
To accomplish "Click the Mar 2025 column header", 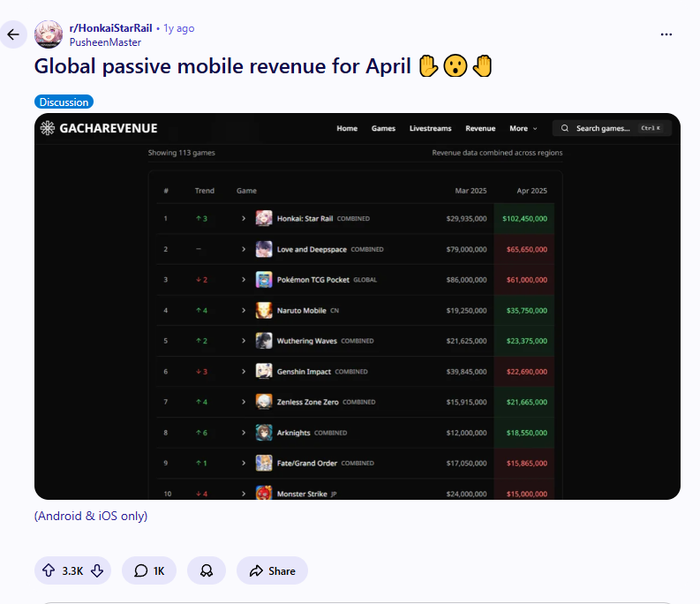I will 471,191.
